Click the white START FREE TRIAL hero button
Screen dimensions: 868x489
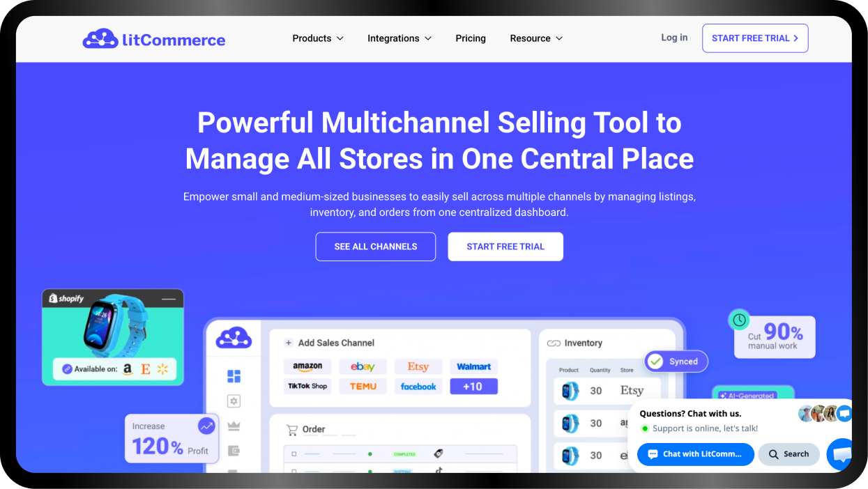coord(505,247)
